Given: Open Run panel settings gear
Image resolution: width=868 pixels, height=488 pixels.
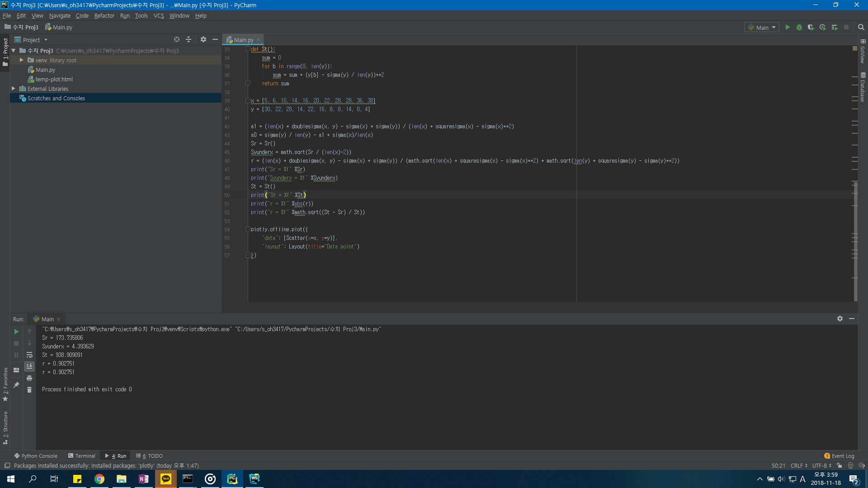Looking at the screenshot, I should (x=840, y=319).
